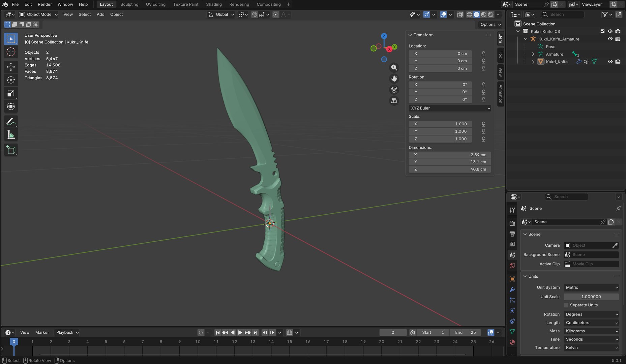Open the Unit System Metric dropdown

tap(592, 287)
